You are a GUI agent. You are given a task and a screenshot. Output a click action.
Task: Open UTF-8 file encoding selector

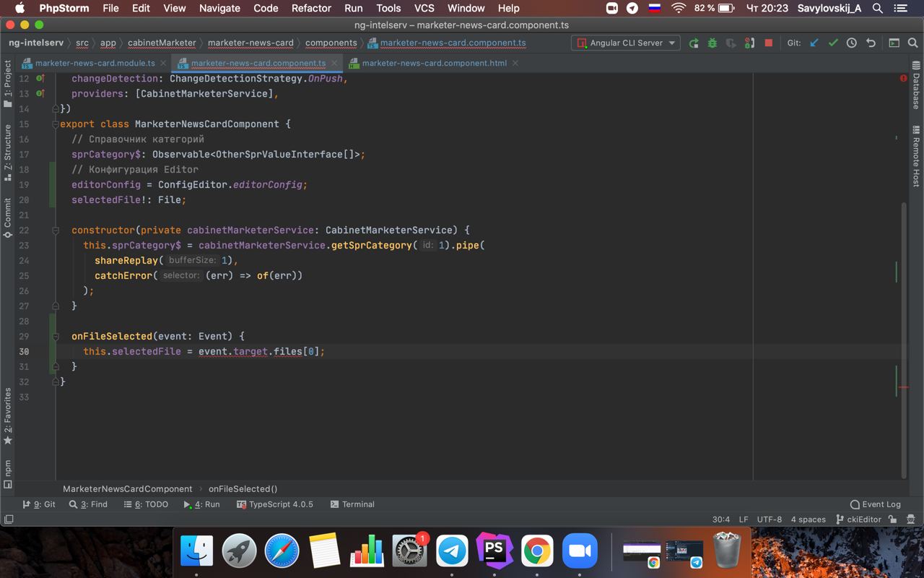[x=770, y=519]
